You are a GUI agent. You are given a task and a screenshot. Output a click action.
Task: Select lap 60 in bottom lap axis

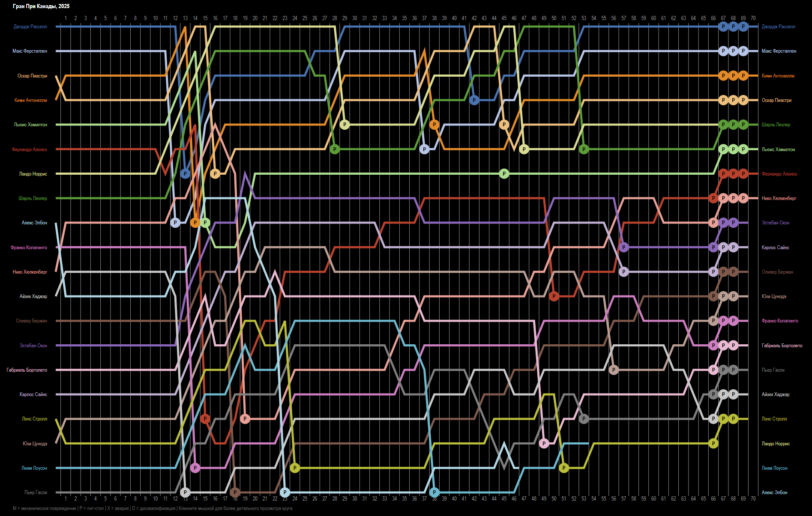point(653,498)
